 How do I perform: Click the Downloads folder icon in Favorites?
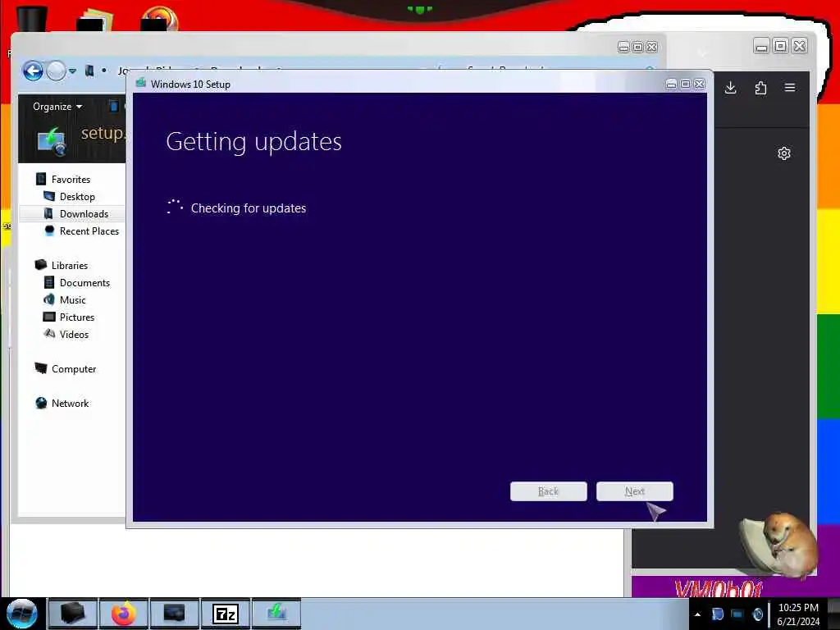[x=48, y=213]
